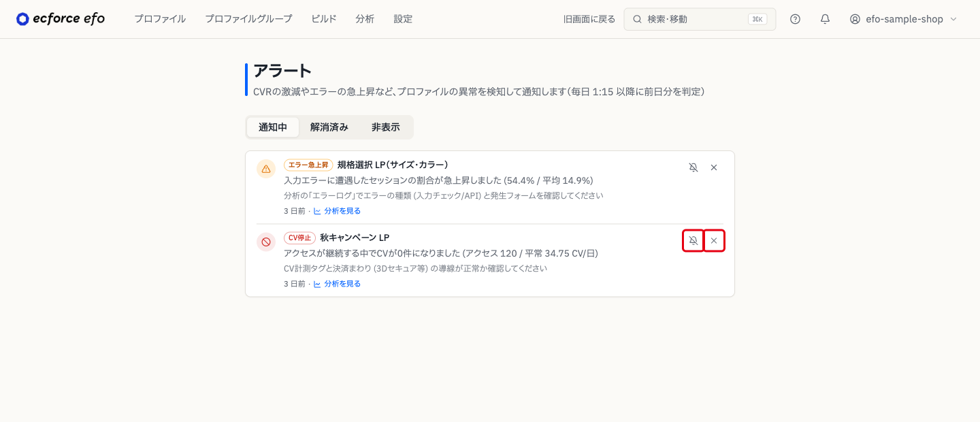Click the magnifier icon in search box
Viewport: 980px width, 422px height.
(x=638, y=19)
